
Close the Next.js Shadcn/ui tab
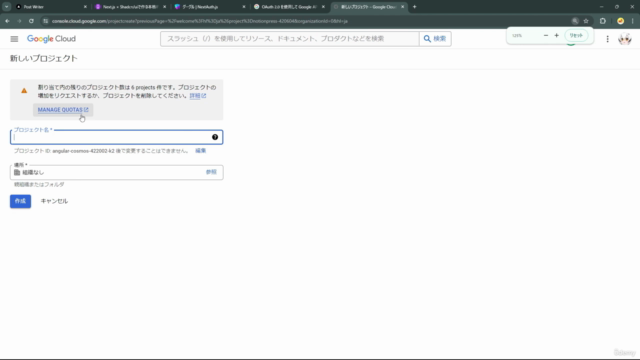(x=164, y=7)
